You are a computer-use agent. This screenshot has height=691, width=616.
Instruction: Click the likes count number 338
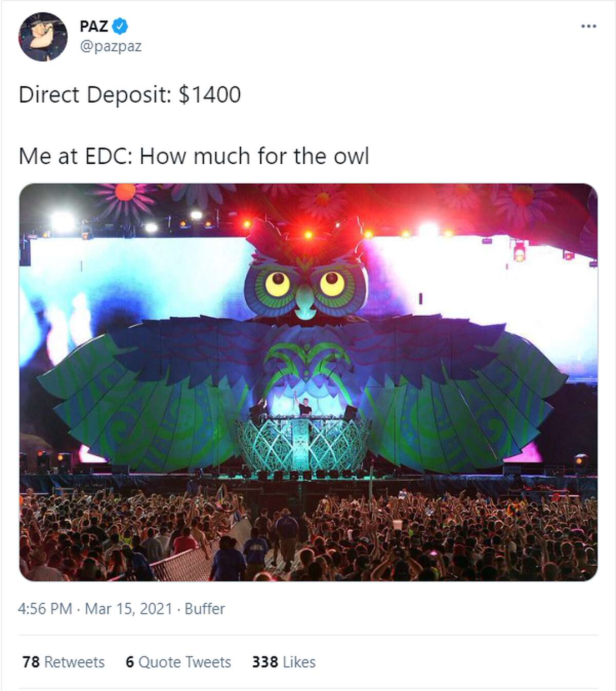point(265,662)
